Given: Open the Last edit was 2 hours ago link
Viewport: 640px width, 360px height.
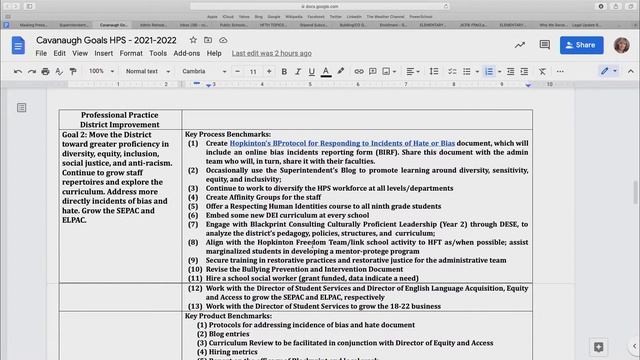Looking at the screenshot, I should tap(271, 53).
